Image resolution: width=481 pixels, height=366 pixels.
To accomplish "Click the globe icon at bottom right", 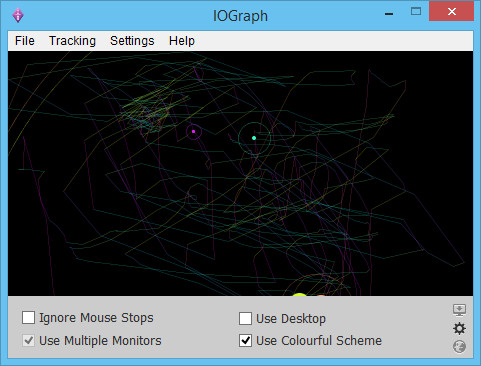I will coord(459,347).
